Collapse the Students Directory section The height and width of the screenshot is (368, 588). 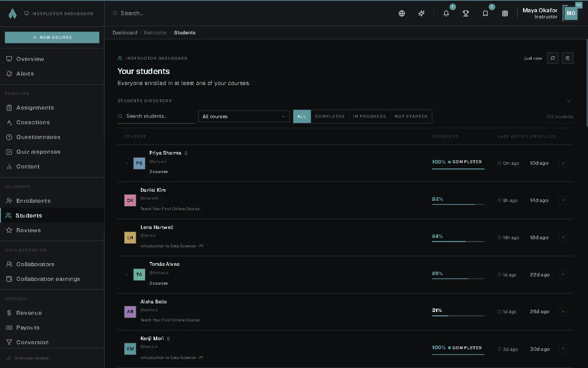[x=569, y=101]
